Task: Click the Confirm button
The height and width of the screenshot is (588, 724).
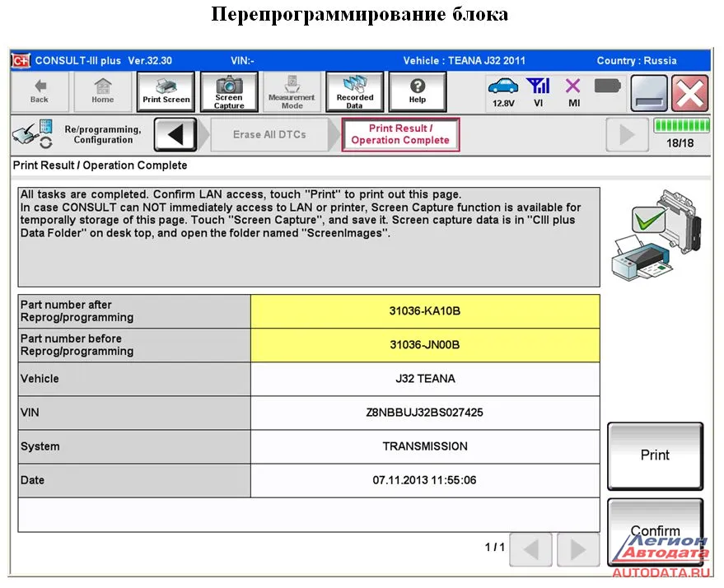Action: coord(655,532)
